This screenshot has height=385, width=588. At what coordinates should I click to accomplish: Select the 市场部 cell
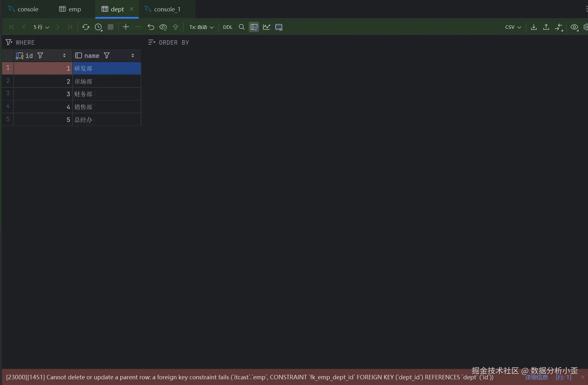tap(107, 81)
